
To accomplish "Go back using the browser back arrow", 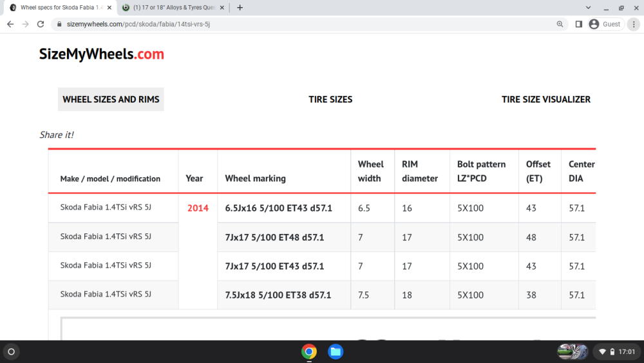I will (x=10, y=25).
